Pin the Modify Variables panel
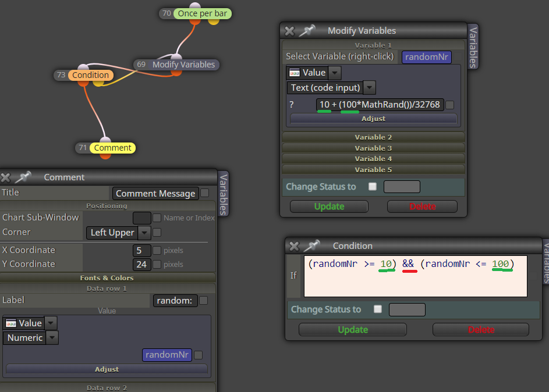Viewport: 549px width, 392px height. tap(307, 30)
